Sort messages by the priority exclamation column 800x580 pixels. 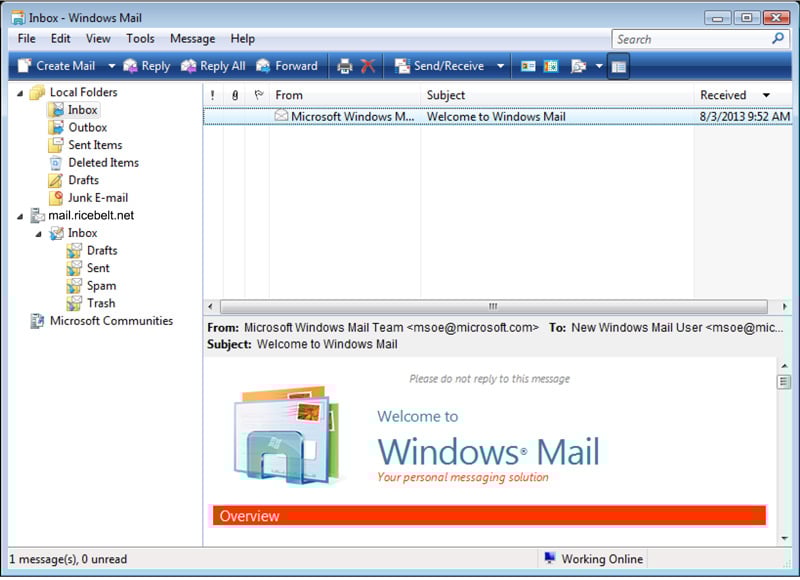213,95
